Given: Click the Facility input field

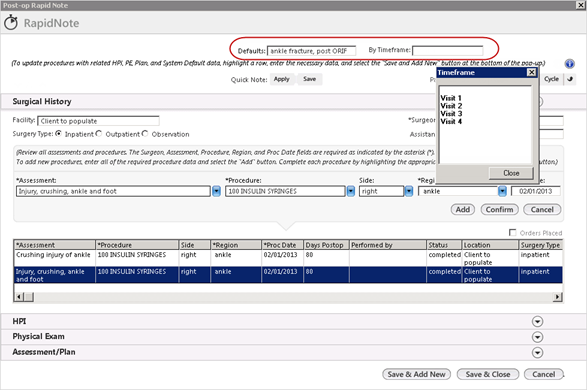Looking at the screenshot, I should 98,121.
